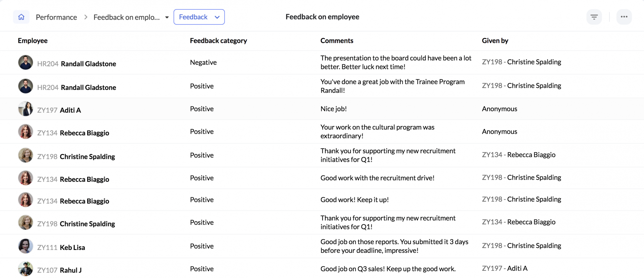The width and height of the screenshot is (644, 278).
Task: Select the 'Nice job!' comment row
Action: tap(322, 109)
